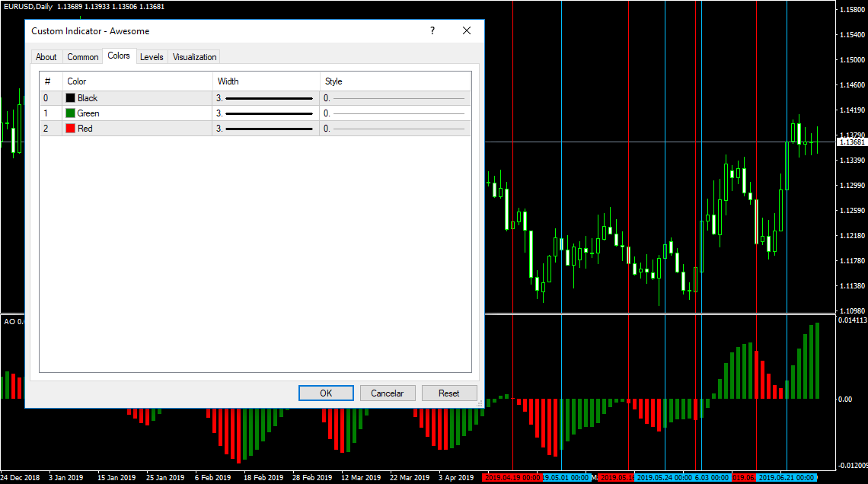Open width dropdown for Green row
The image size is (868, 484).
pyautogui.click(x=266, y=113)
